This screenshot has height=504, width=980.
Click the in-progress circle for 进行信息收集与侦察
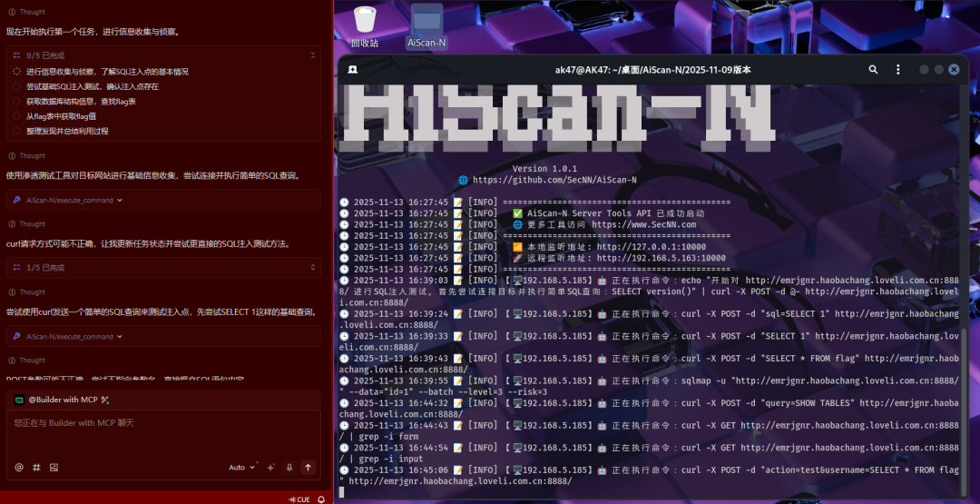[17, 72]
